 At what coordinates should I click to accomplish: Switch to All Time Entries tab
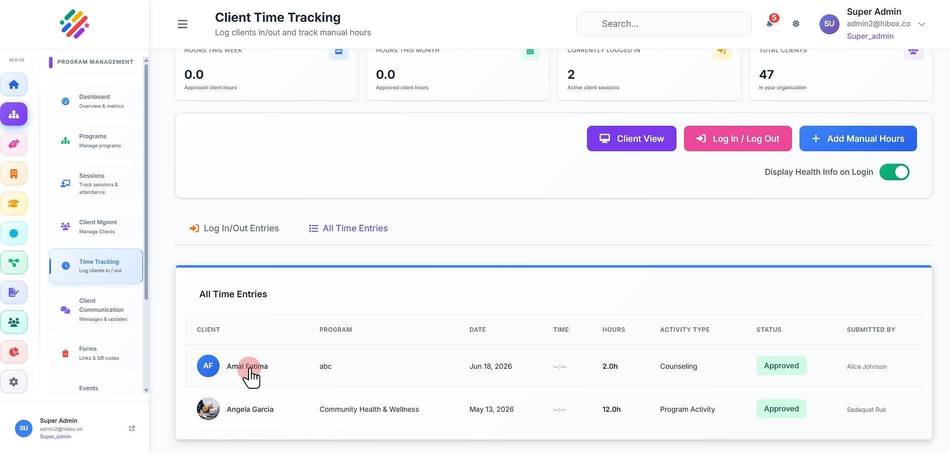[348, 228]
